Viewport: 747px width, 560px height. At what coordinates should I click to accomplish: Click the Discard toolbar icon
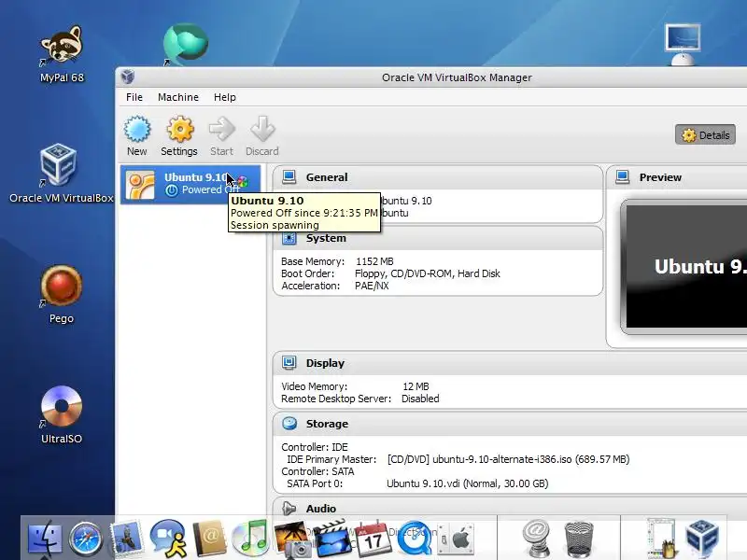pos(262,129)
